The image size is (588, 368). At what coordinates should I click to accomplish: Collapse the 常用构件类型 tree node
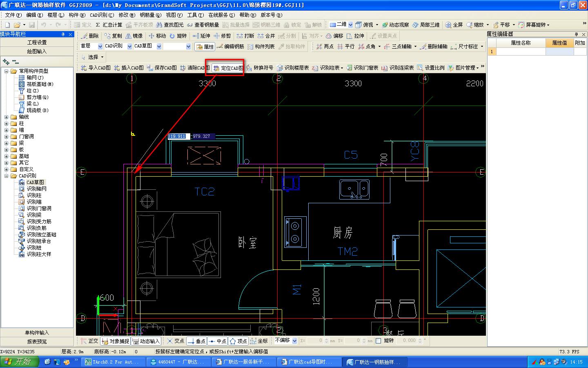coord(6,71)
